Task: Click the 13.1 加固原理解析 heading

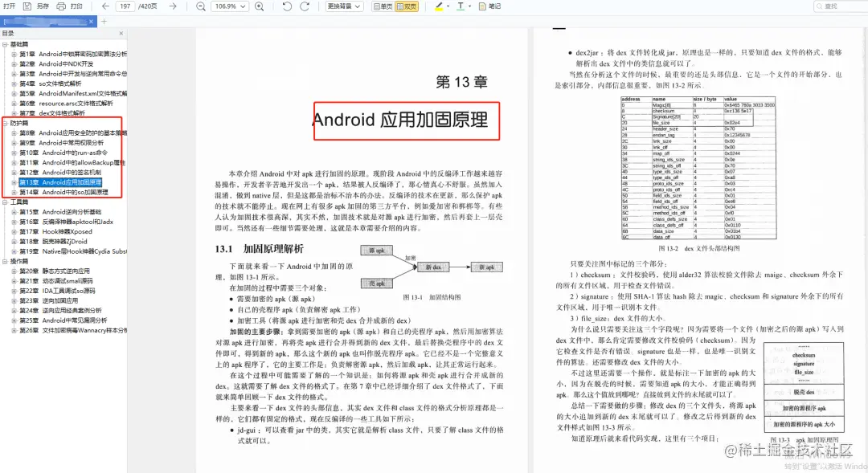Action: coord(259,249)
